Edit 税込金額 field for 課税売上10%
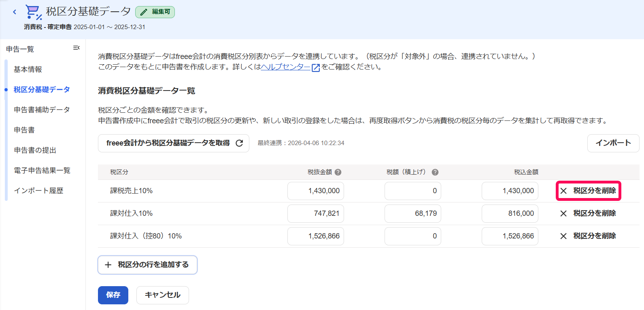 click(510, 191)
